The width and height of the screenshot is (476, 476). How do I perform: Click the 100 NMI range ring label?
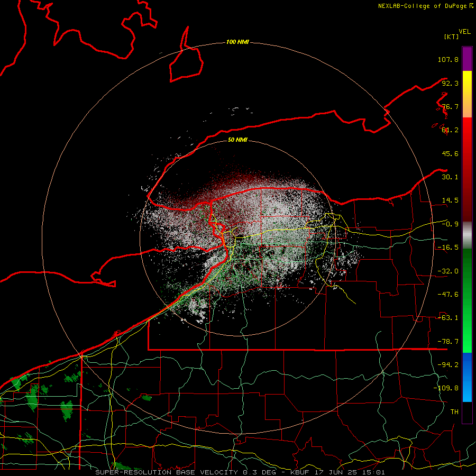point(237,42)
